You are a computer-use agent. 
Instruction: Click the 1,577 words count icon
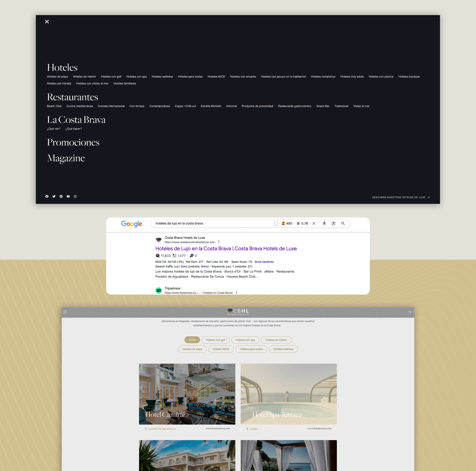pyautogui.click(x=174, y=256)
